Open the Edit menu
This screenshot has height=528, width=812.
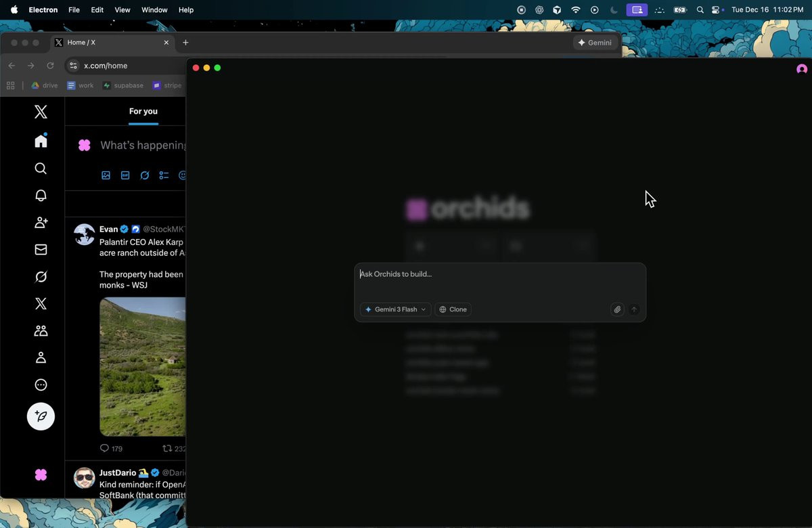(97, 10)
